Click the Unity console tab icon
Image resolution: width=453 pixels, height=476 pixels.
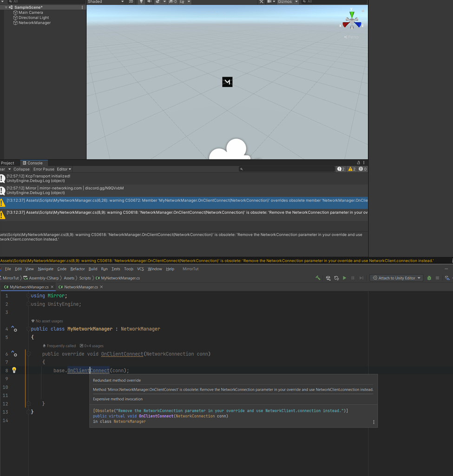pyautogui.click(x=25, y=163)
